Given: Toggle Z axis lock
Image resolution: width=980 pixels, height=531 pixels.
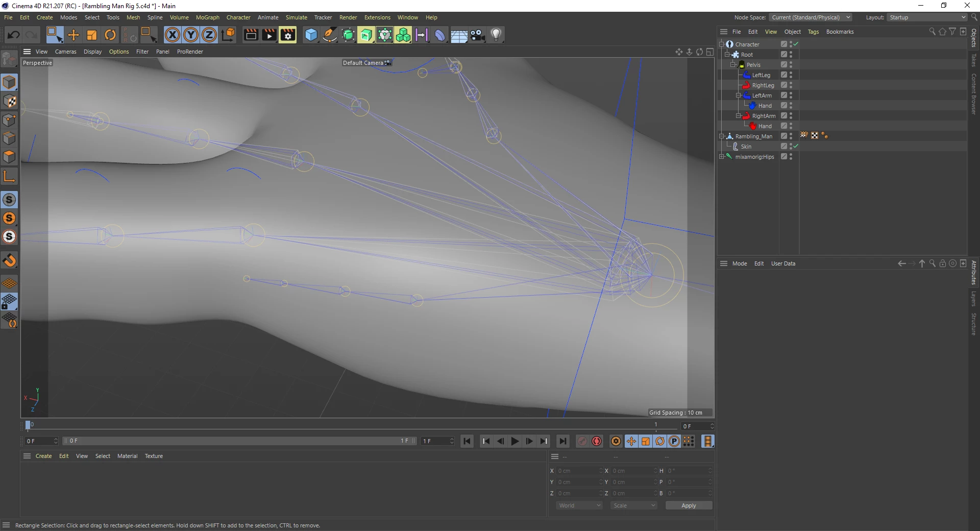Looking at the screenshot, I should (x=209, y=35).
